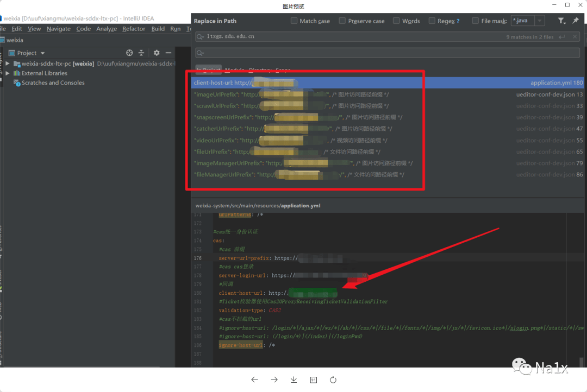Rotate the image with the rotate icon
The width and height of the screenshot is (587, 392).
[333, 380]
